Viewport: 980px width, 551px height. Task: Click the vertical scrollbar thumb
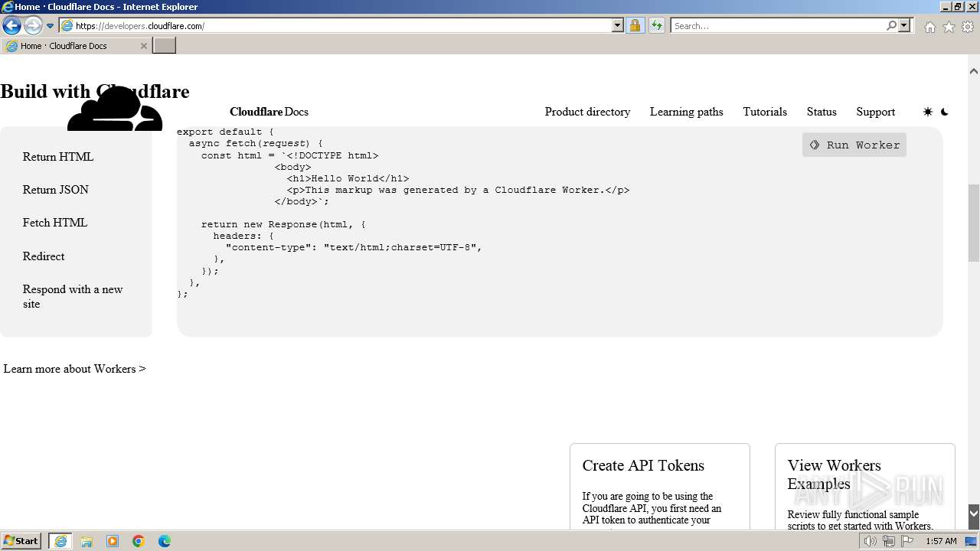(973, 223)
